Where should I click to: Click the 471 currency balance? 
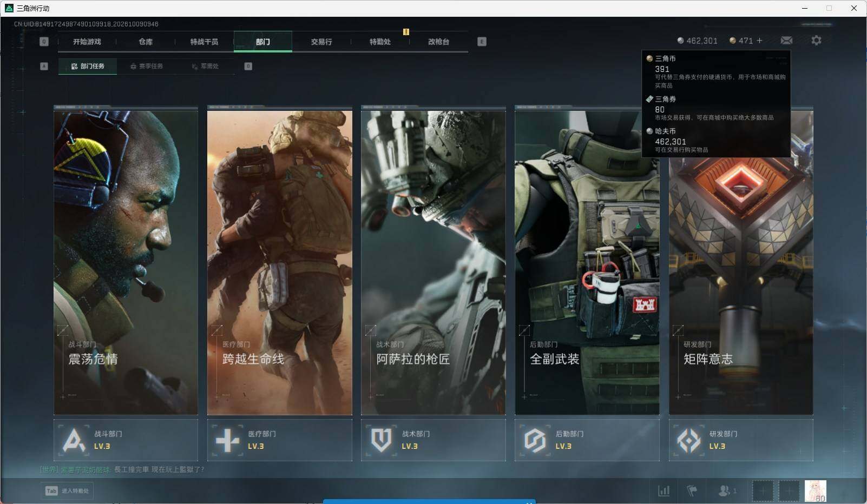pos(741,41)
